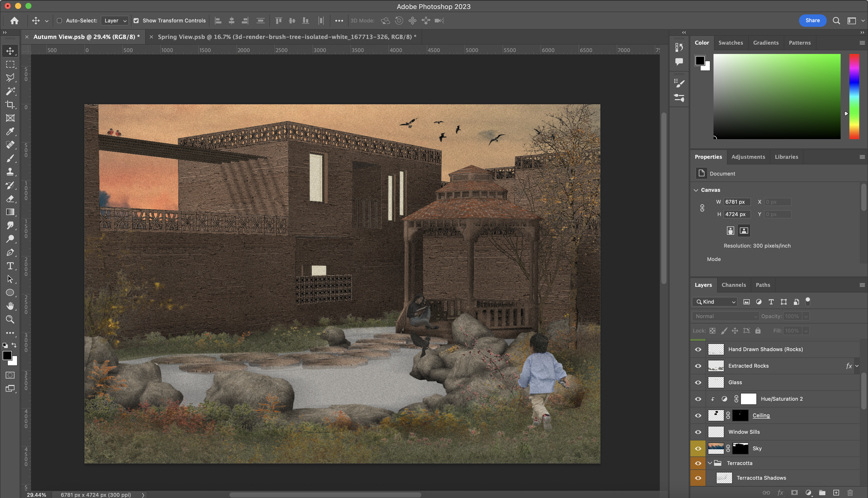Select the Sky layer thumbnail
Screen dimensions: 868x498
716,448
